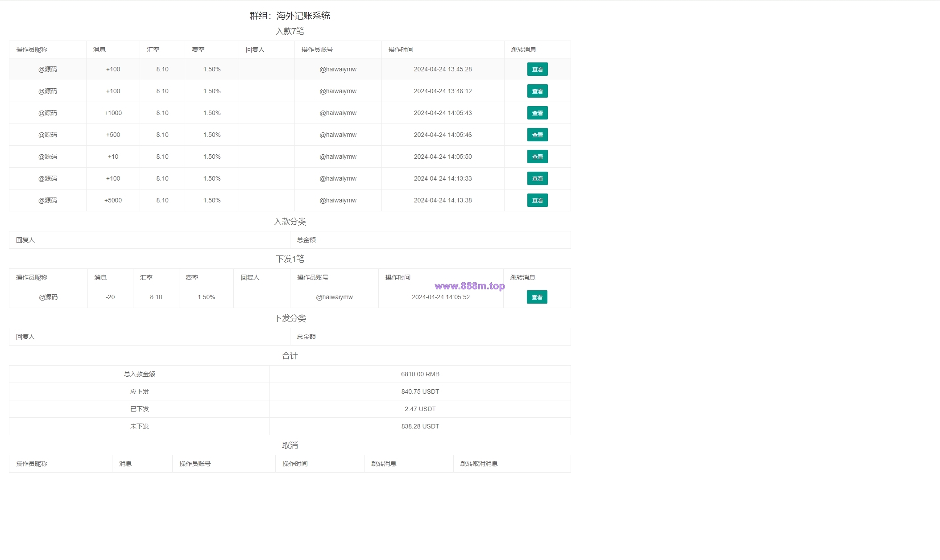
Task: Click 跳转消息 header in cancel table
Action: (384, 464)
